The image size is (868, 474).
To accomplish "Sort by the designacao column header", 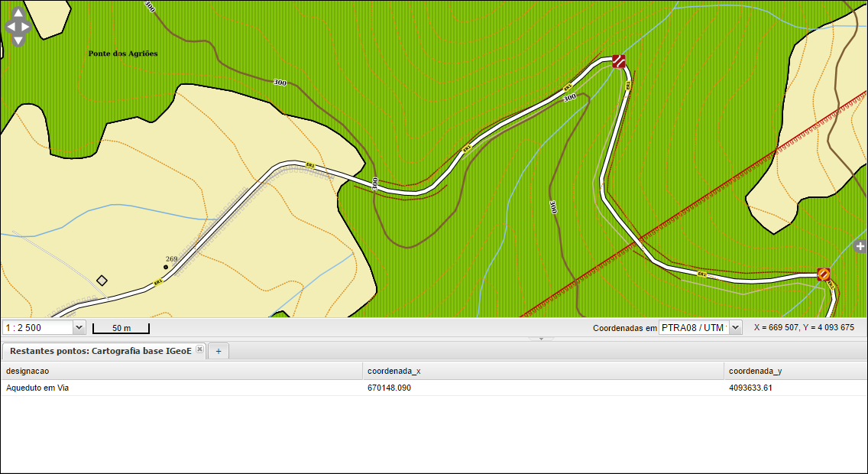I will [x=181, y=371].
